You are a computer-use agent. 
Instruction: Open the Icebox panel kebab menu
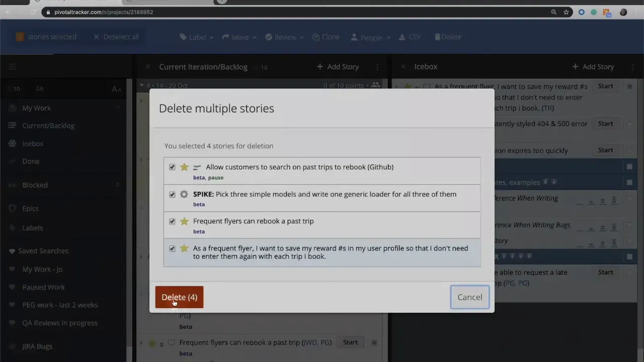click(x=632, y=66)
